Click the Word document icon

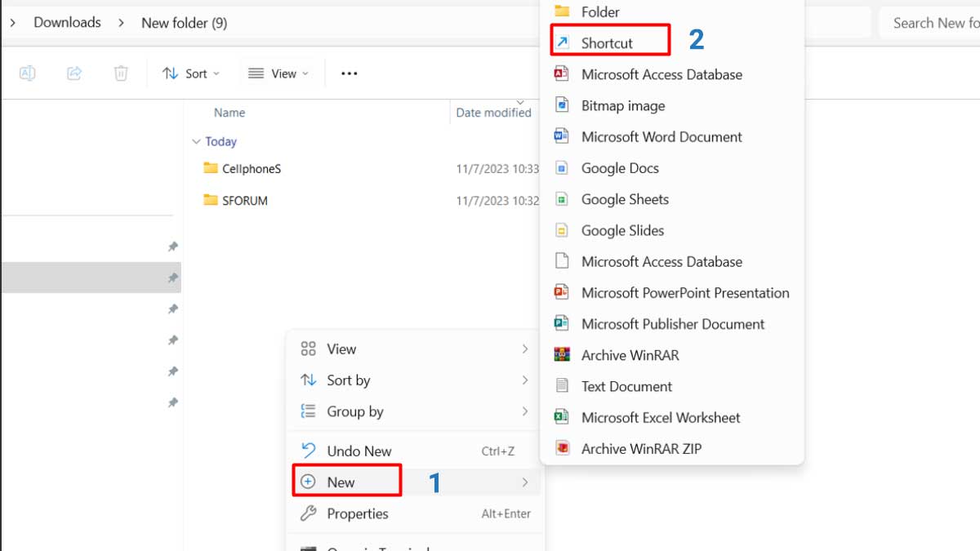click(561, 136)
